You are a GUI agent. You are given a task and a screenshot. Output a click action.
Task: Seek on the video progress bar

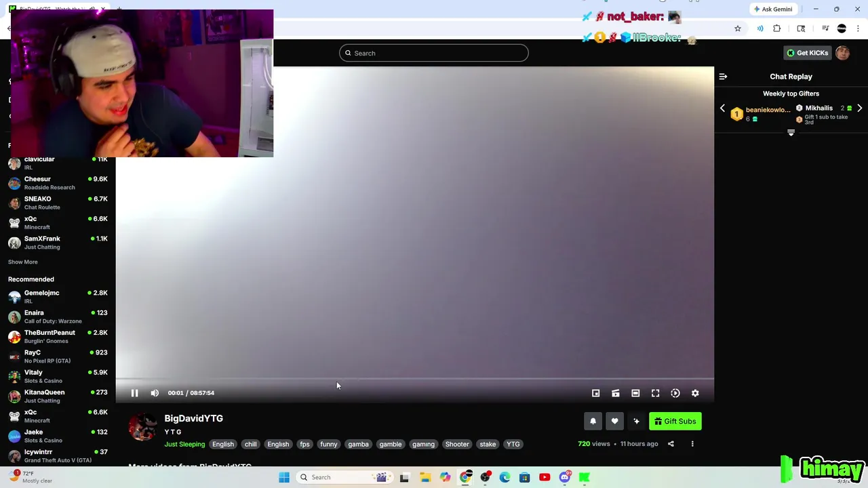[x=414, y=379]
